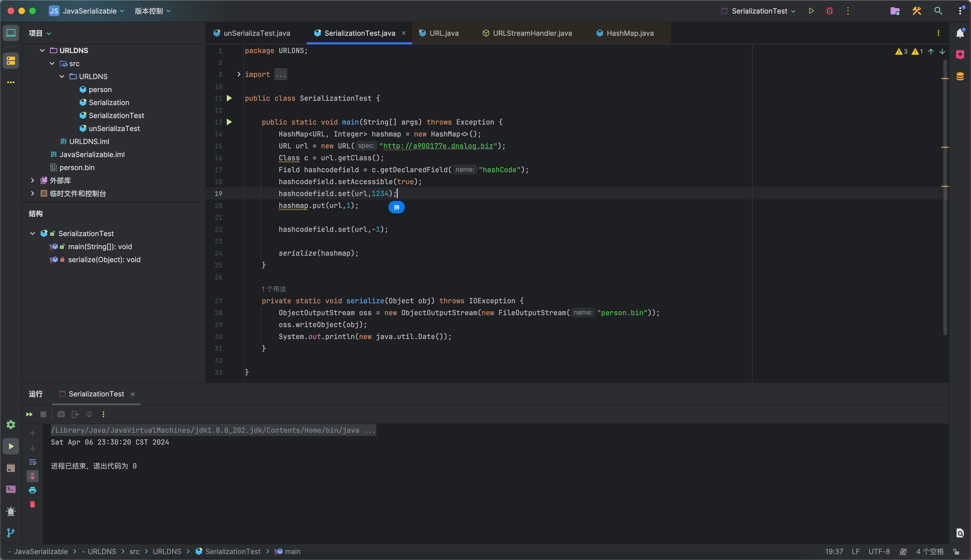
Task: Open Services gear tool window
Action: coord(11,425)
